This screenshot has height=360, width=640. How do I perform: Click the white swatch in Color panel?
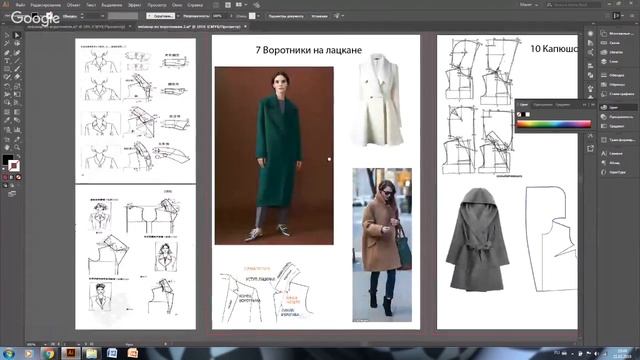click(528, 115)
